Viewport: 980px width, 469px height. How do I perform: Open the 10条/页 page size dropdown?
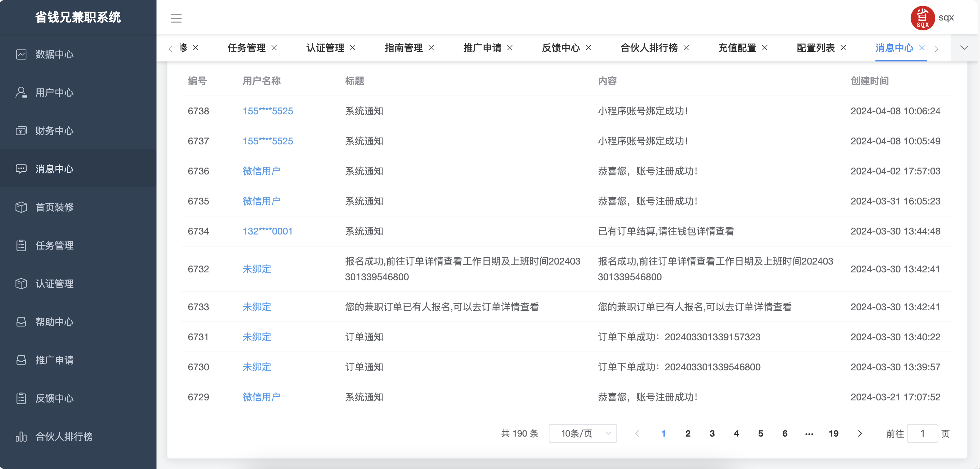tap(583, 433)
